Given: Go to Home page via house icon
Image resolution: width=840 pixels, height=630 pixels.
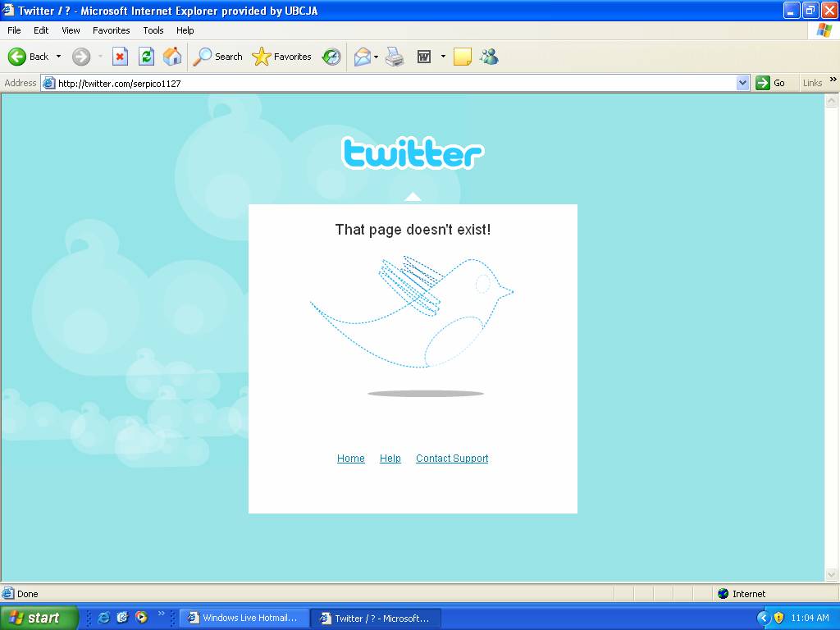Looking at the screenshot, I should click(x=172, y=57).
